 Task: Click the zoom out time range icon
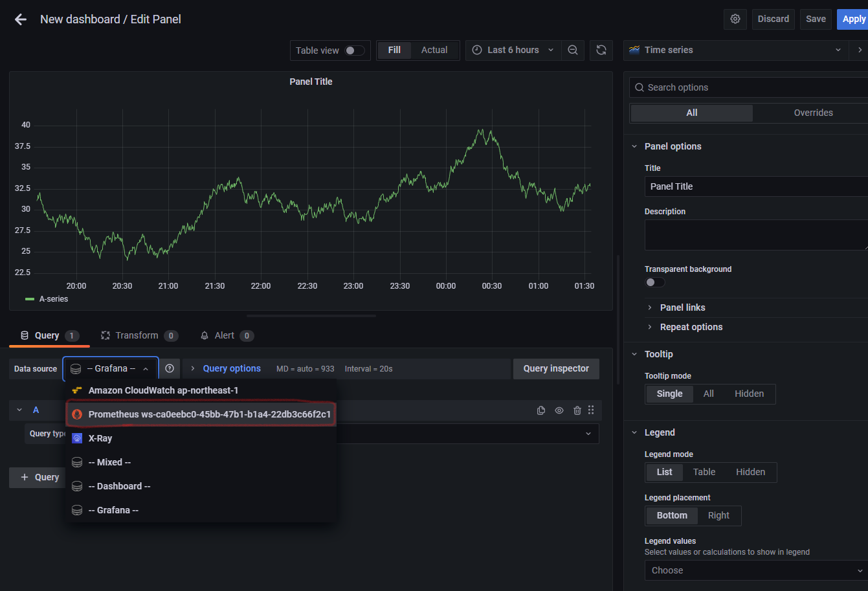pyautogui.click(x=573, y=50)
